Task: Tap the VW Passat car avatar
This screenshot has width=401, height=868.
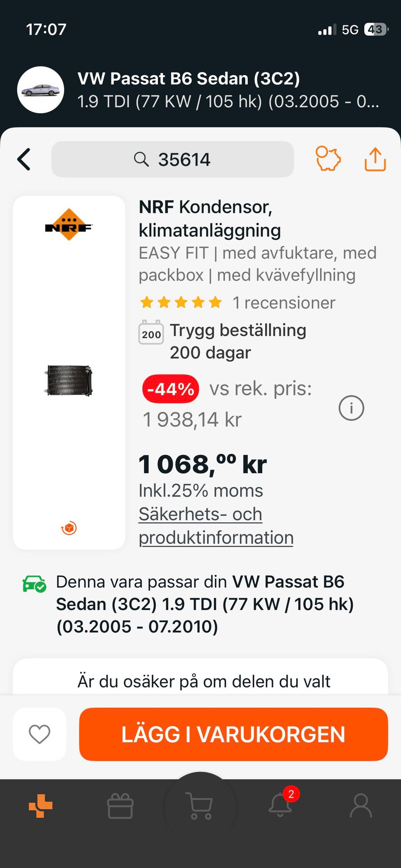Action: pos(41,90)
